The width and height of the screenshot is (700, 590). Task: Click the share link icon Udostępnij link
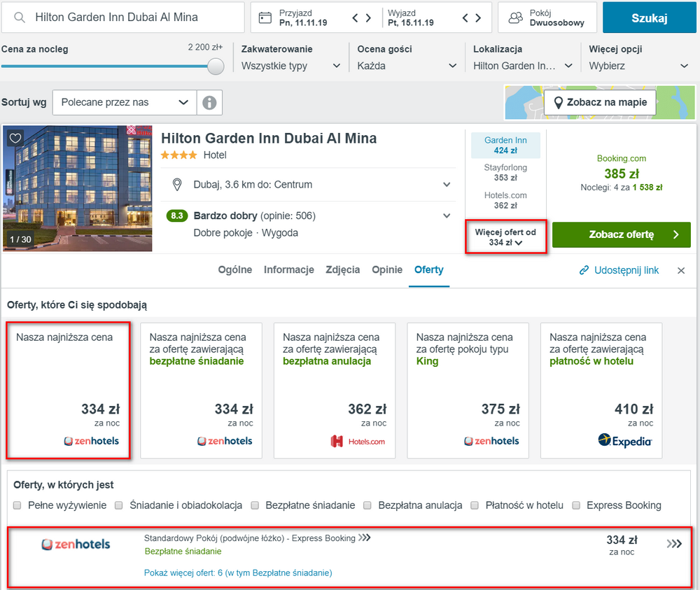(584, 270)
